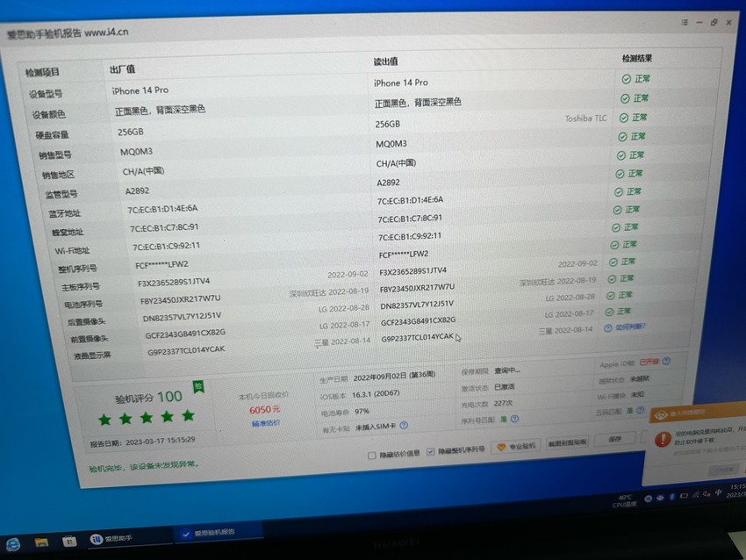
Task: Click the 充电次数 227次 value
Action: tap(503, 403)
